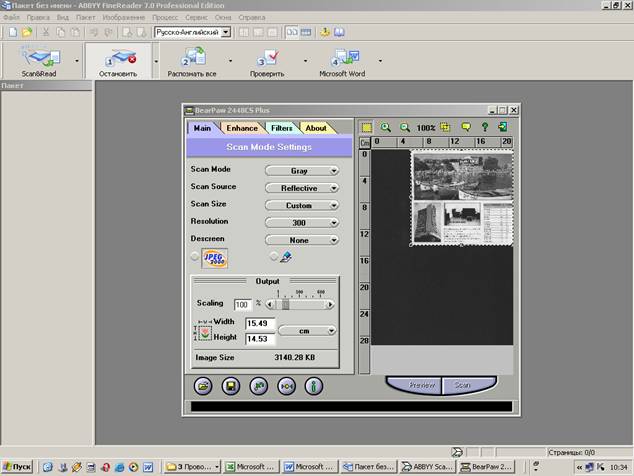Screen dimensions: 634x476
Task: Click the yellow select-area icon in BearPaw
Action: (367, 128)
